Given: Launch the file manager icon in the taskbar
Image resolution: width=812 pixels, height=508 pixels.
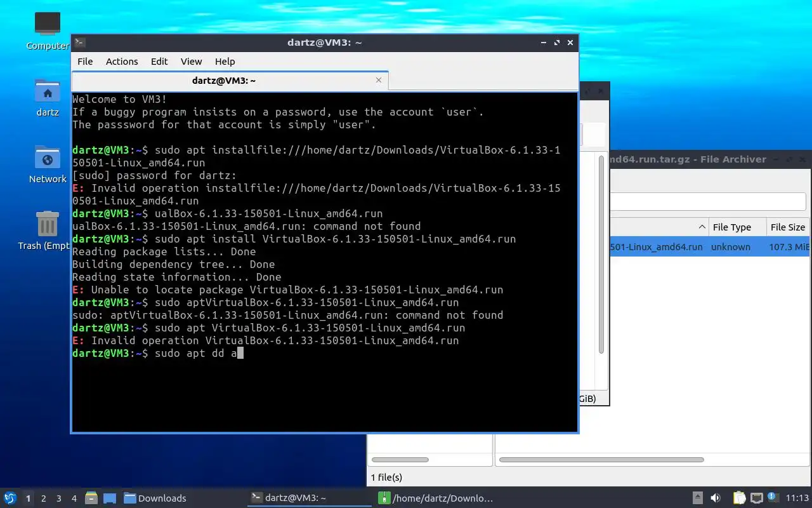Looking at the screenshot, I should (x=91, y=498).
